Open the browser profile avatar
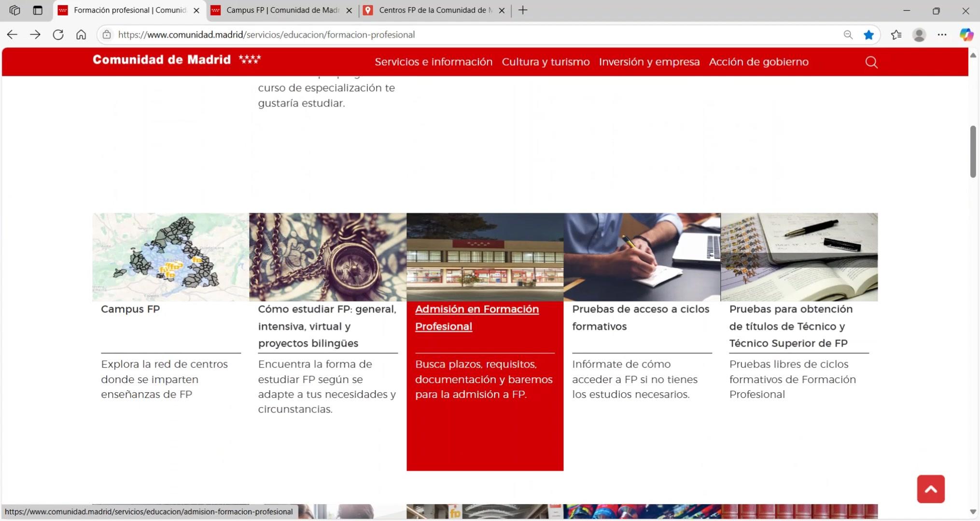The width and height of the screenshot is (980, 521). 919,35
